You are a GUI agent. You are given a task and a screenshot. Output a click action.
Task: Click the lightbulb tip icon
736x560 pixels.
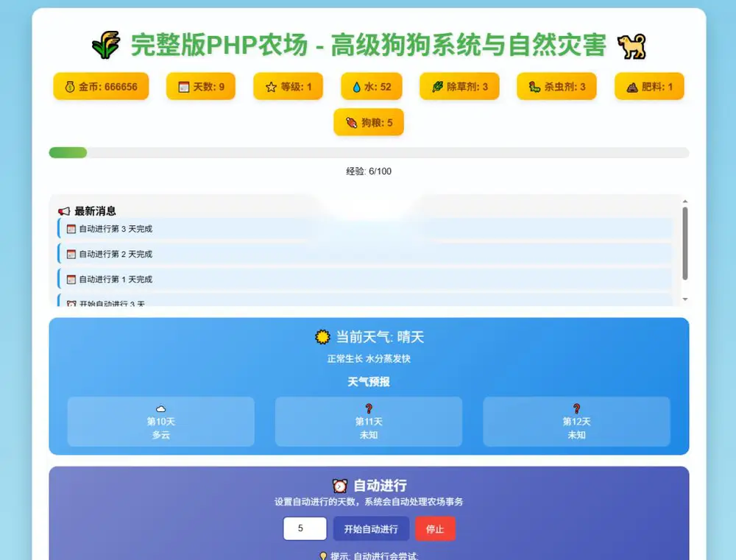click(x=323, y=556)
